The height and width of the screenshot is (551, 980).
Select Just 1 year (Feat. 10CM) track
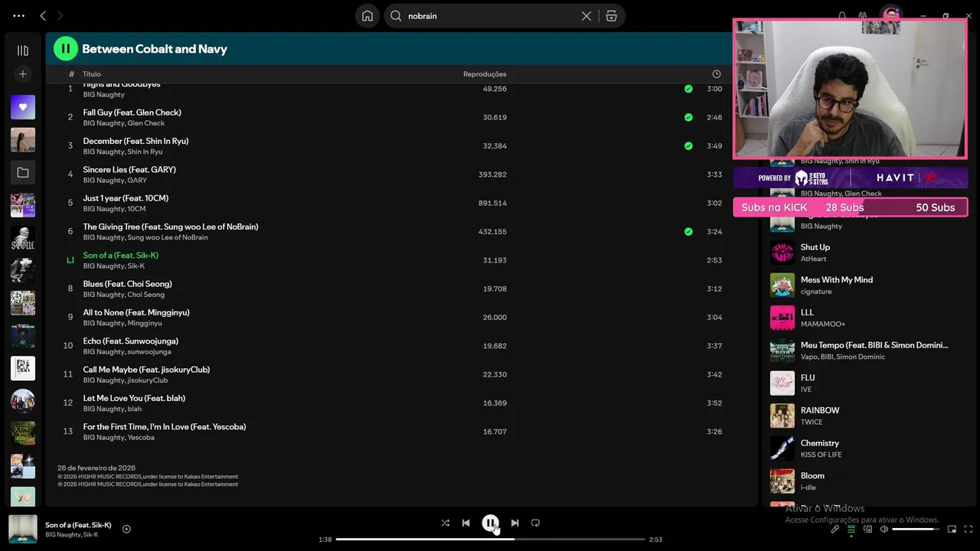126,198
